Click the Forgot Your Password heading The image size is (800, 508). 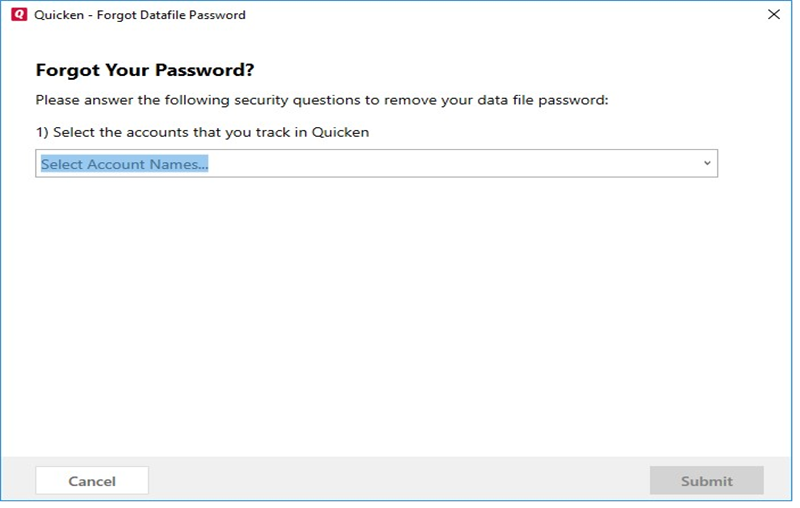coord(145,70)
